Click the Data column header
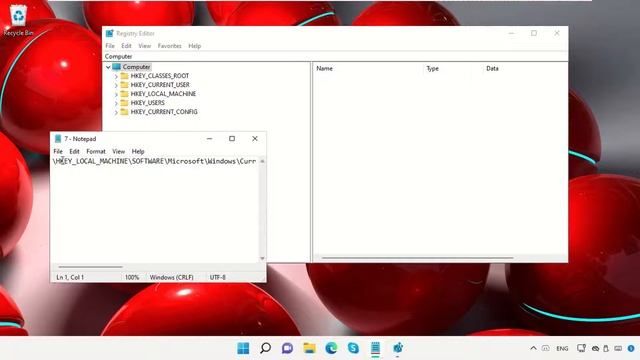 492,69
